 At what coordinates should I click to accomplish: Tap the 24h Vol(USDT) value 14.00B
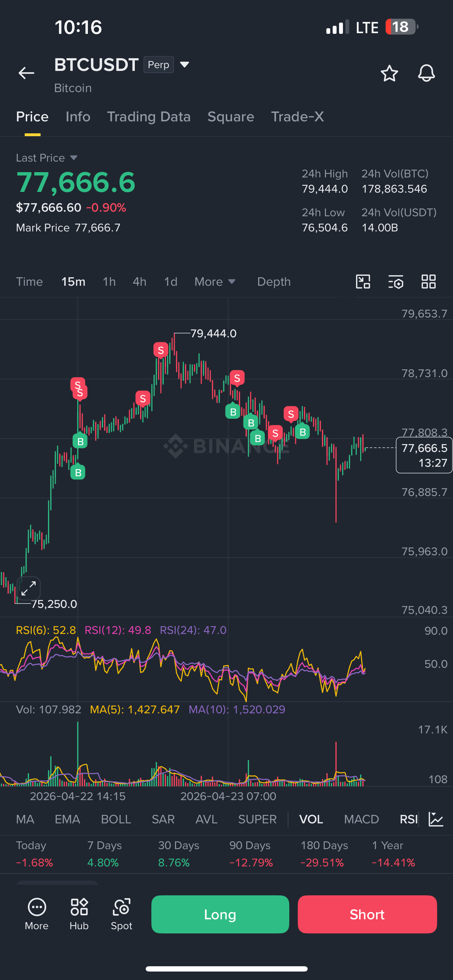(x=380, y=228)
